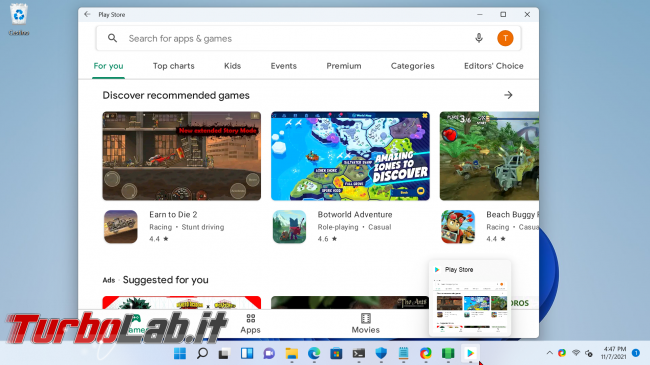Open the terminal in taskbar
The height and width of the screenshot is (365, 650).
click(x=359, y=353)
